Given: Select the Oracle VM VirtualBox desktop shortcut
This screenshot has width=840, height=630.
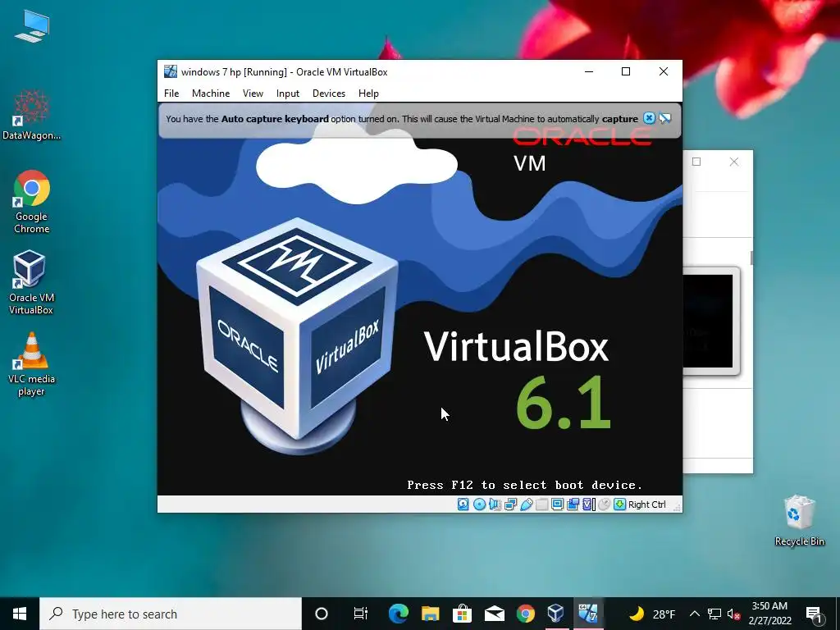Looking at the screenshot, I should pyautogui.click(x=31, y=283).
